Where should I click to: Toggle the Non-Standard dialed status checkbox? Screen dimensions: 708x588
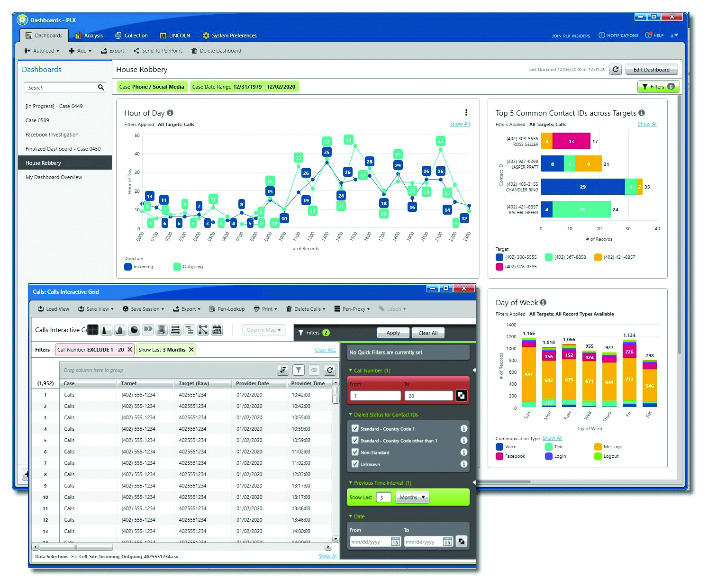355,452
